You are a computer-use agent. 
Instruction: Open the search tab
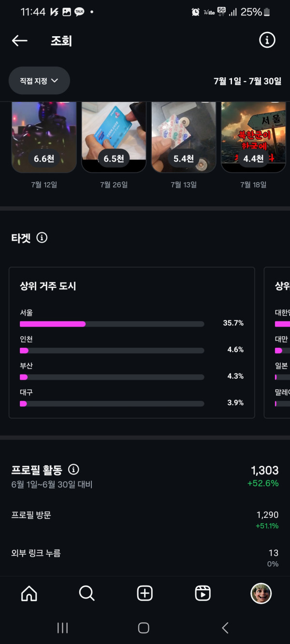tap(87, 593)
